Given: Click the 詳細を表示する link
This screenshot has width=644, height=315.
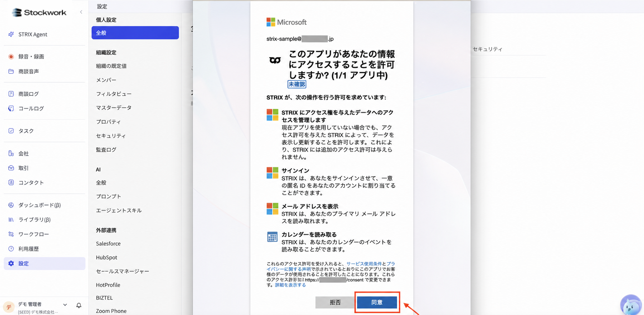Looking at the screenshot, I should (290, 285).
